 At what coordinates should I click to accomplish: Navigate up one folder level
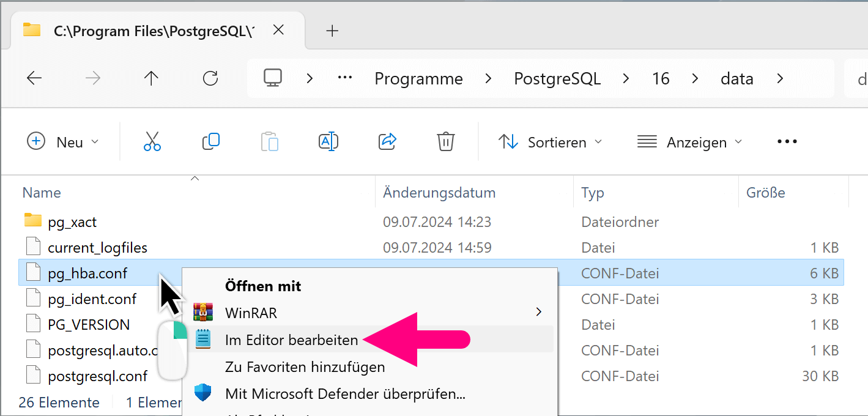pyautogui.click(x=151, y=78)
